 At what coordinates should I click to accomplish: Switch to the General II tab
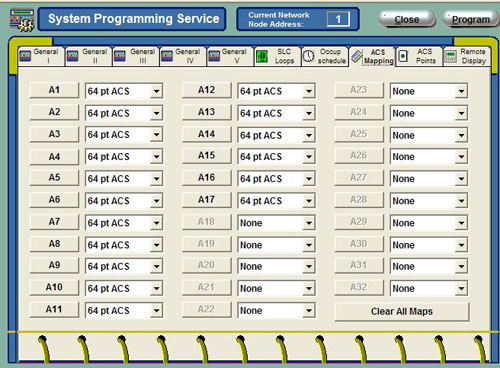(89, 56)
